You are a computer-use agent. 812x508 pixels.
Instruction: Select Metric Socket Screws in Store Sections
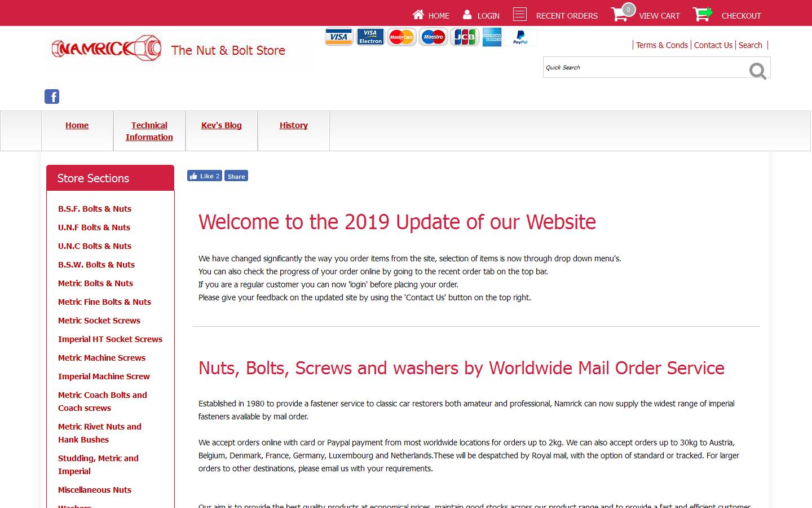[x=99, y=321]
